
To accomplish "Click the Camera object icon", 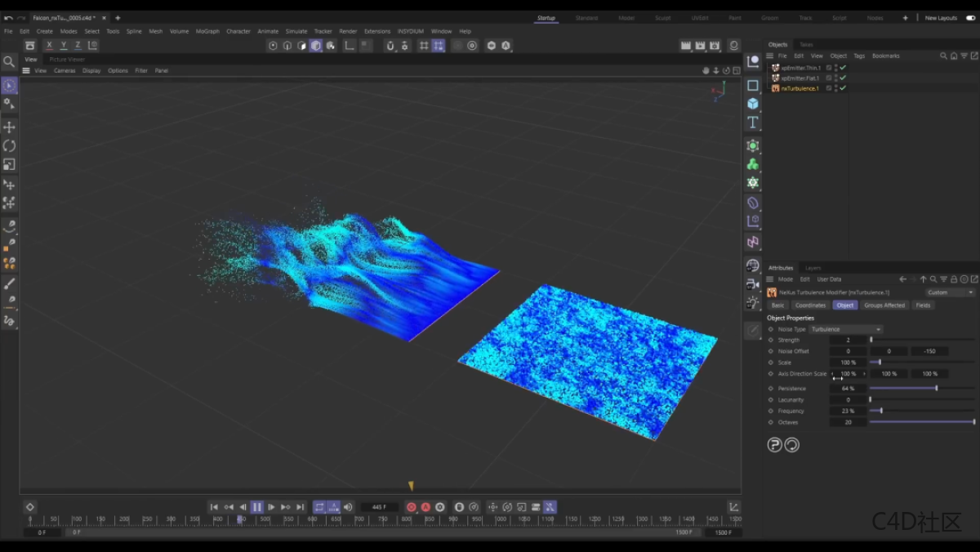I will click(x=753, y=284).
